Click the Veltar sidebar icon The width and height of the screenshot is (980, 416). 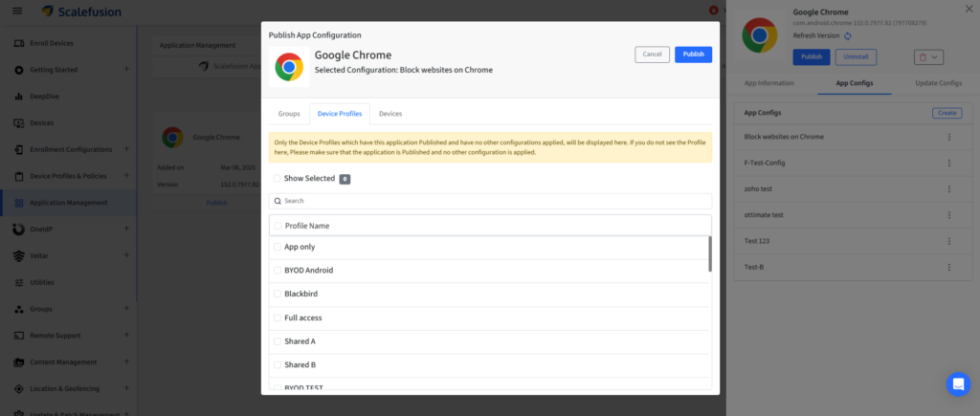click(x=19, y=256)
